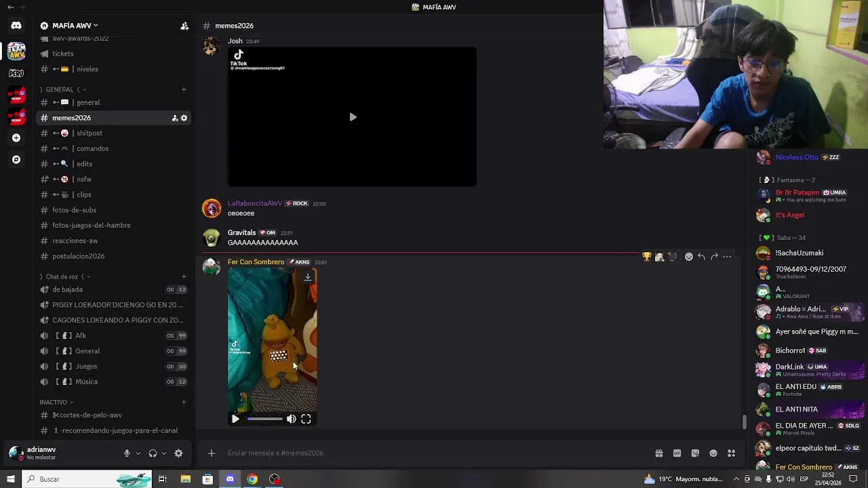Viewport: 868px width, 488px height.
Task: Open the shitpost channel
Action: tap(114, 134)
